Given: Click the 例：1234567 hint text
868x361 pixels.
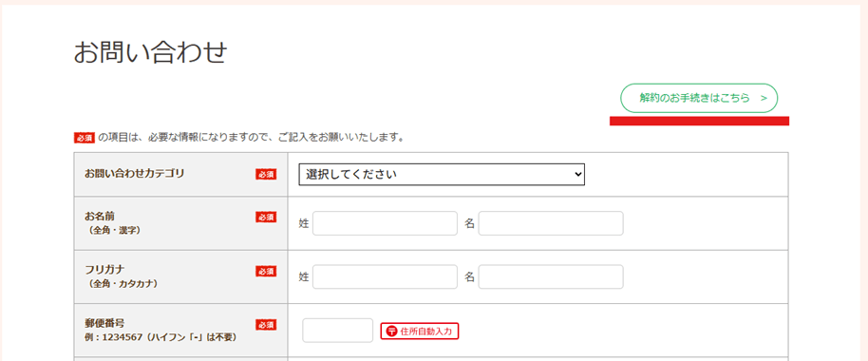Looking at the screenshot, I should click(x=161, y=336).
